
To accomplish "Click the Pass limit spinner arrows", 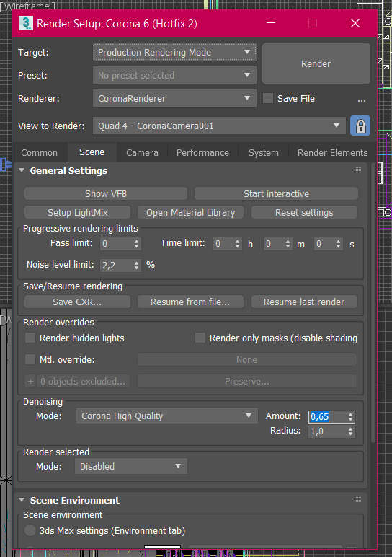I will [x=137, y=244].
